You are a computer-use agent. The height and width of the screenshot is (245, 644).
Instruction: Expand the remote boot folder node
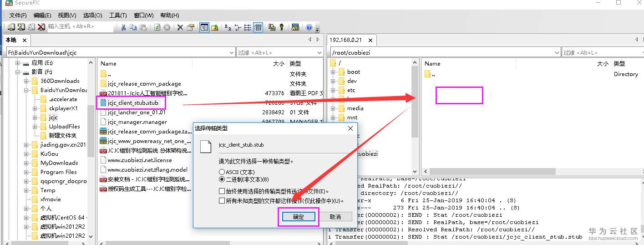click(x=333, y=72)
